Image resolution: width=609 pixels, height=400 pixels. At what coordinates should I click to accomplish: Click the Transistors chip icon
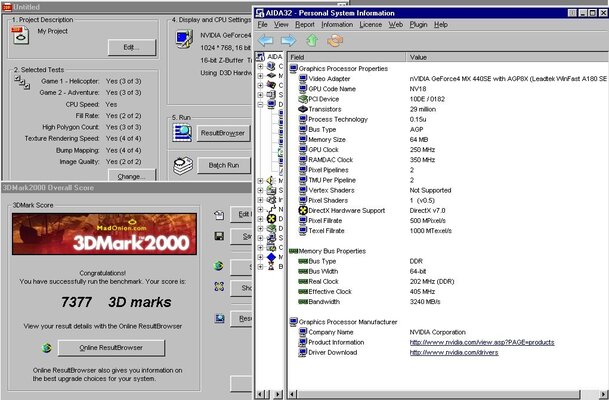click(x=303, y=109)
